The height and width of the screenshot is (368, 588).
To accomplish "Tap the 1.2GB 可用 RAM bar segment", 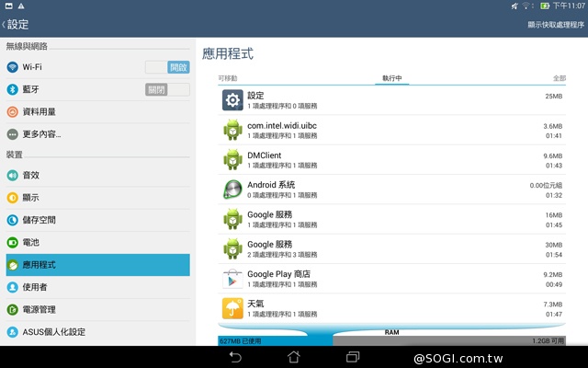I will click(x=449, y=341).
